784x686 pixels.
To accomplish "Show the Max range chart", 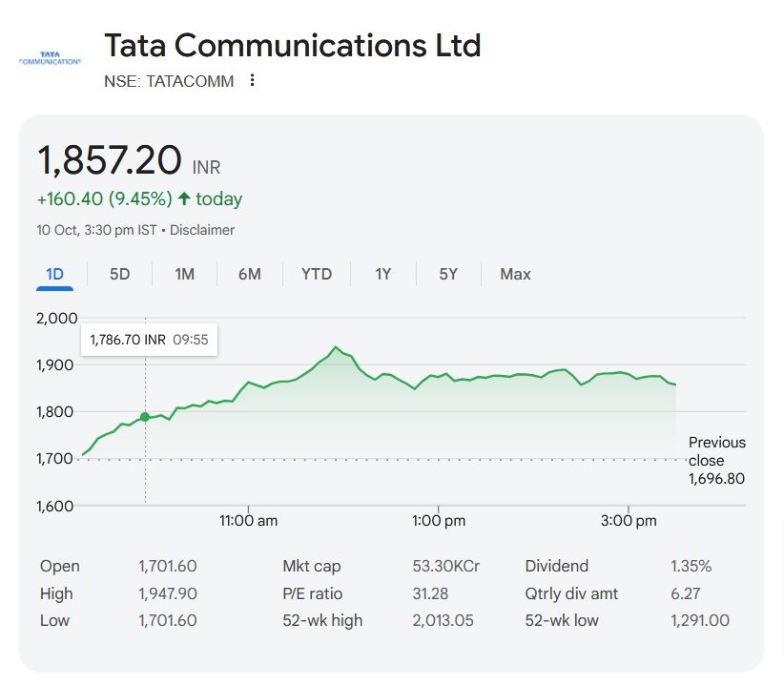I will coord(515,274).
